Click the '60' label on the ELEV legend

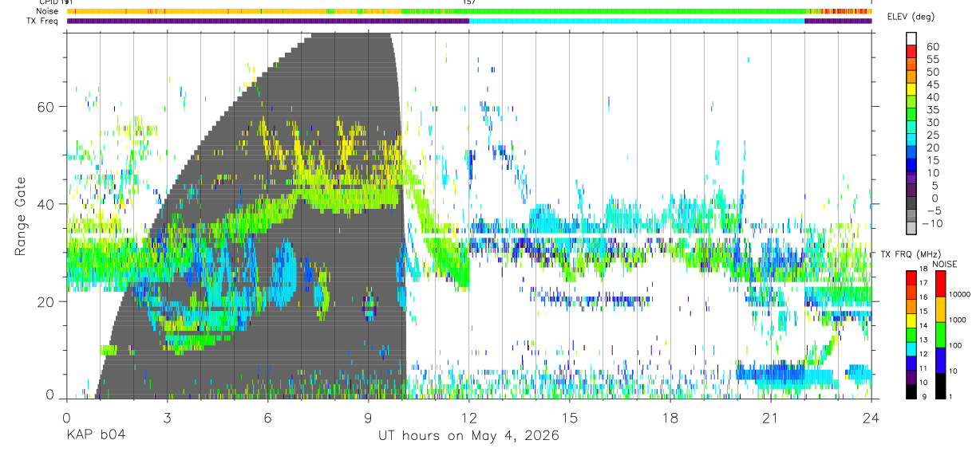931,45
